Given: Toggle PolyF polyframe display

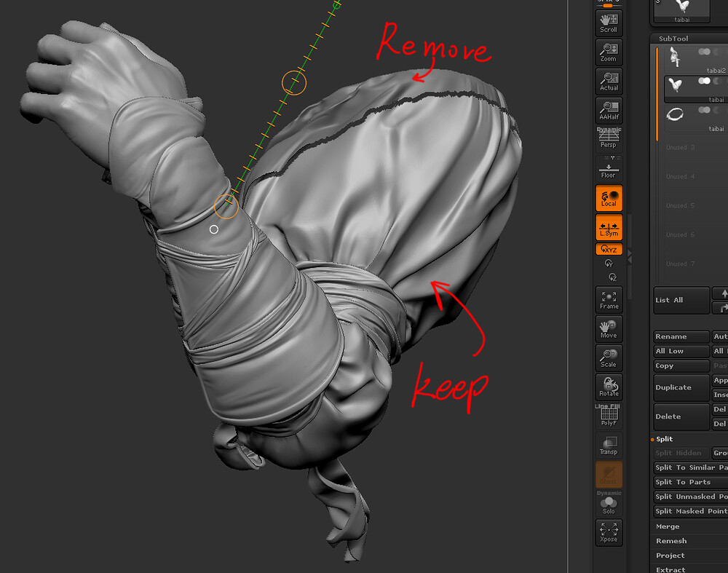Looking at the screenshot, I should pyautogui.click(x=609, y=415).
